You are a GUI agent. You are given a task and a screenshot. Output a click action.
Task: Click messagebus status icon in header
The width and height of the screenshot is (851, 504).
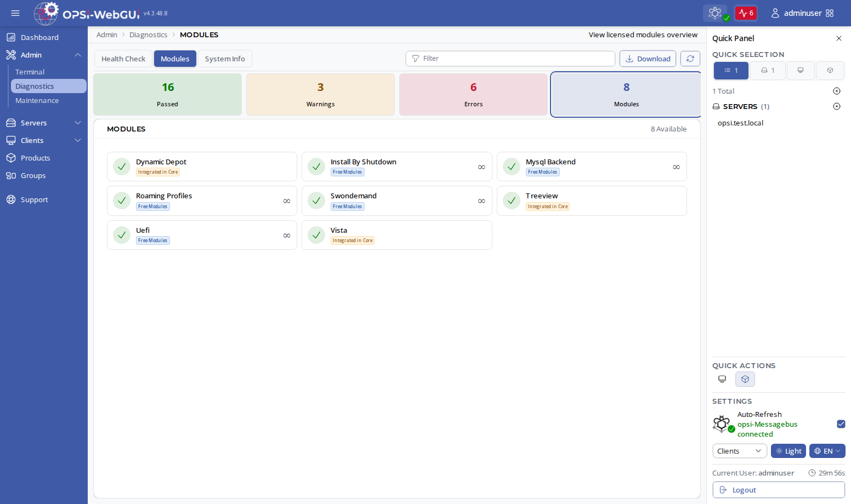(715, 13)
